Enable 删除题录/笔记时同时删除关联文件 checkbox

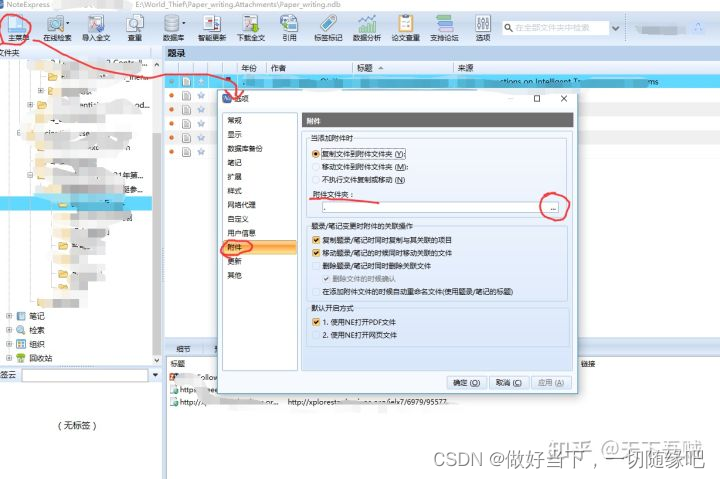tap(316, 265)
